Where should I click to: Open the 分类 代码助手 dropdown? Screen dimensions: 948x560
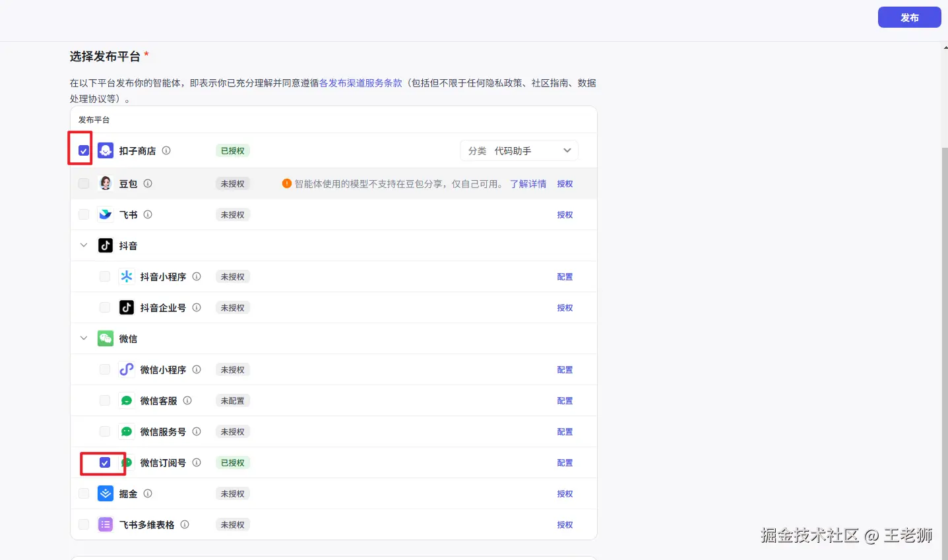pos(519,150)
